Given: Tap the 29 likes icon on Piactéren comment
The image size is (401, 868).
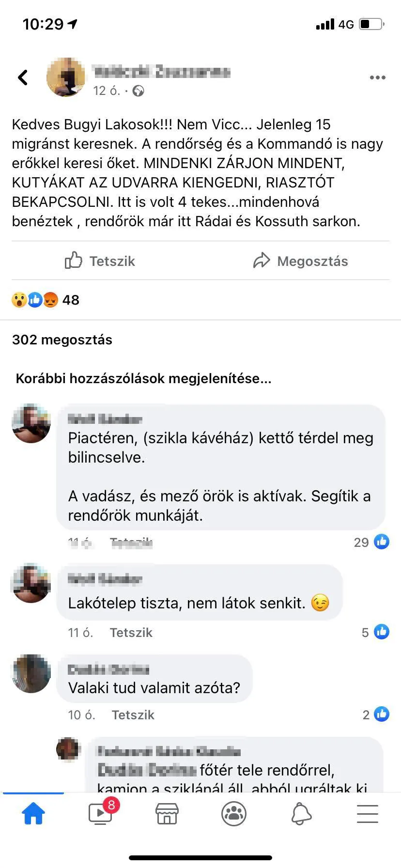Looking at the screenshot, I should 382,542.
